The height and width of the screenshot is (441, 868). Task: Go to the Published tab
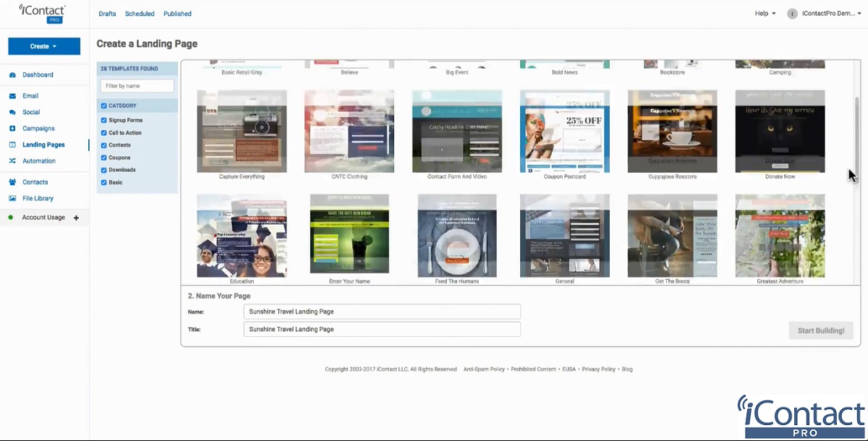(177, 14)
